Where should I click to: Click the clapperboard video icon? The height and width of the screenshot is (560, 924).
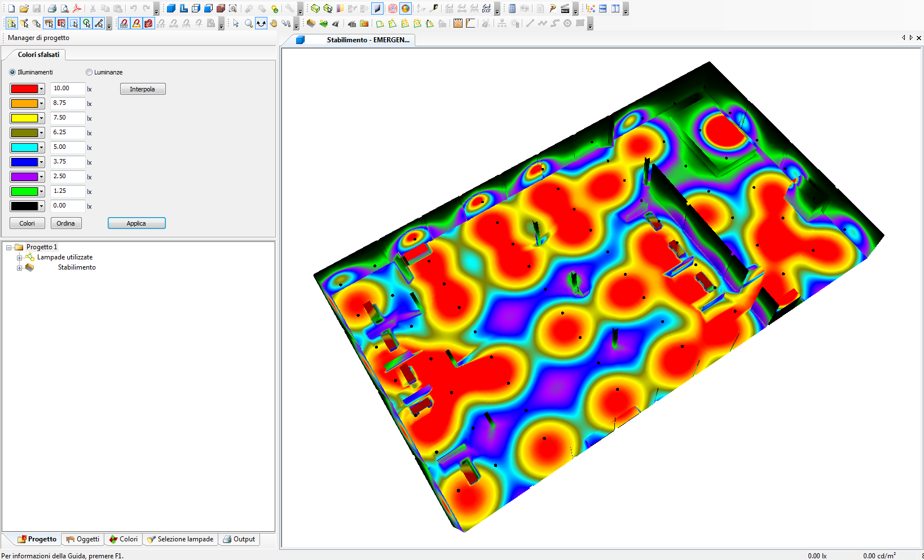565,8
